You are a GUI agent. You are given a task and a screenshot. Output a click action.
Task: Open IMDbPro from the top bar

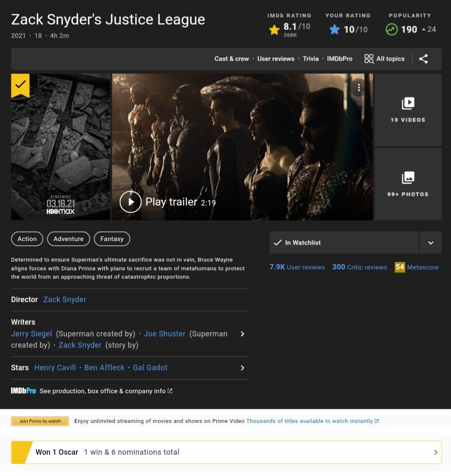click(x=339, y=59)
